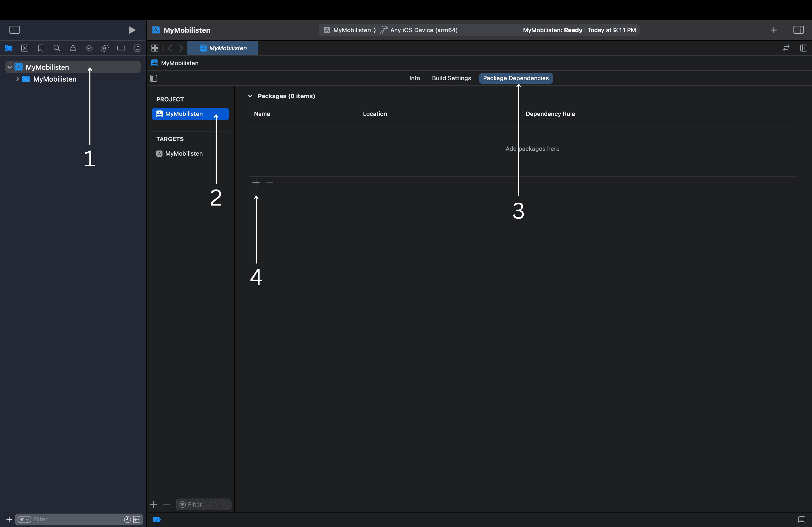The width and height of the screenshot is (812, 527).
Task: Enable code review compare arrows
Action: [786, 48]
